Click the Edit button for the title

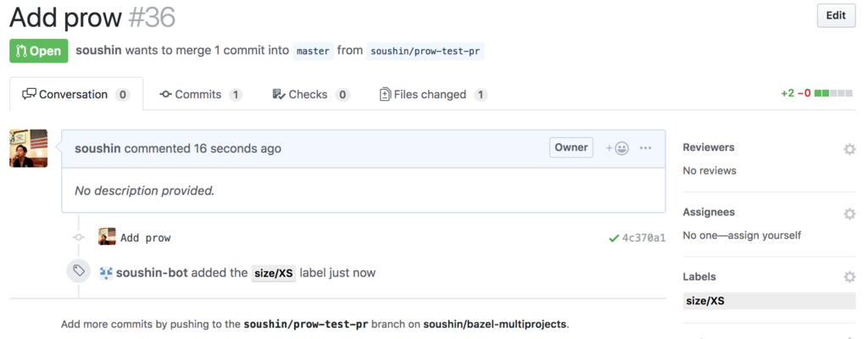(836, 15)
